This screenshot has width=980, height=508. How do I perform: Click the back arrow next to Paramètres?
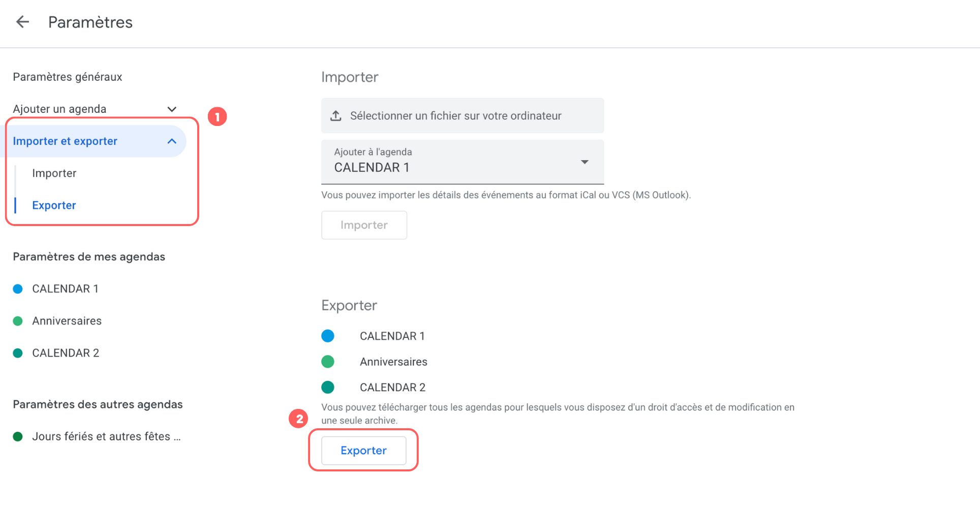pos(22,22)
